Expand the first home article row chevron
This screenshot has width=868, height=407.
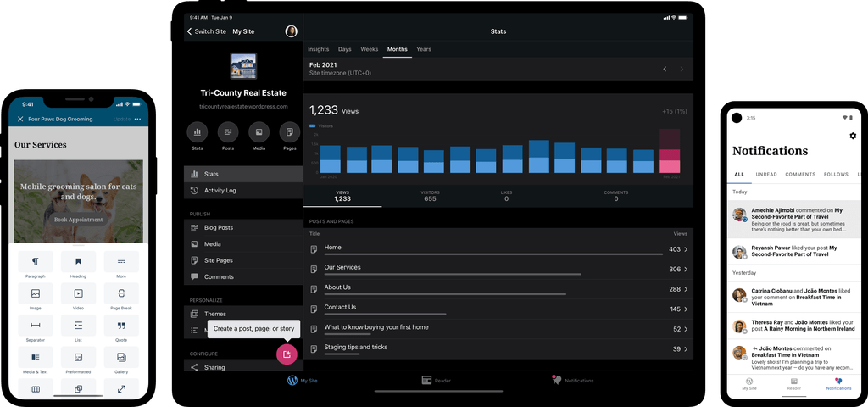pyautogui.click(x=686, y=330)
